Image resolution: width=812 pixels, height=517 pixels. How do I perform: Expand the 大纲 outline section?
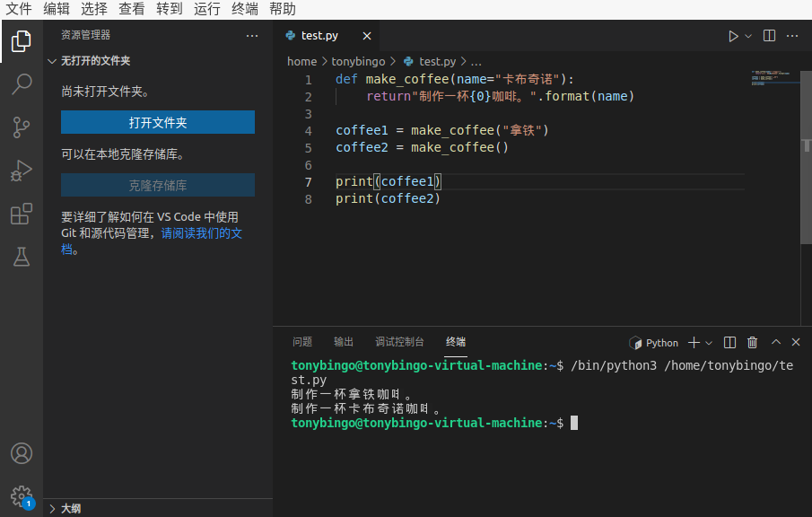pos(52,508)
